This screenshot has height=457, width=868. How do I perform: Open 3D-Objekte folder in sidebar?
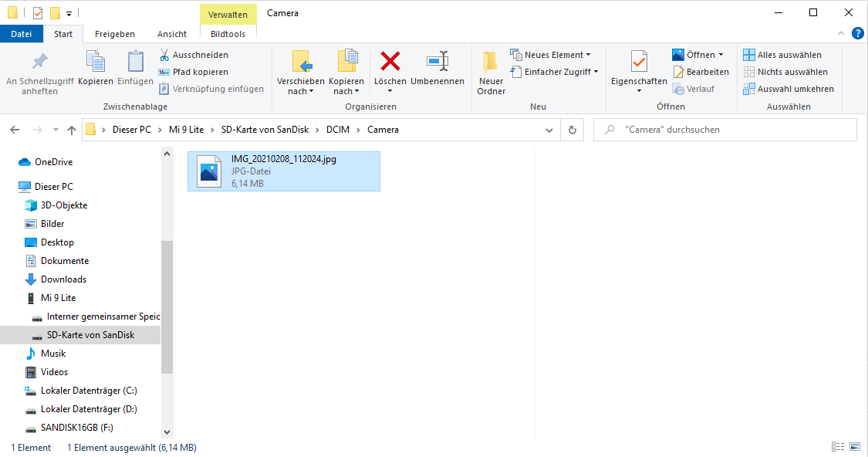click(56, 205)
